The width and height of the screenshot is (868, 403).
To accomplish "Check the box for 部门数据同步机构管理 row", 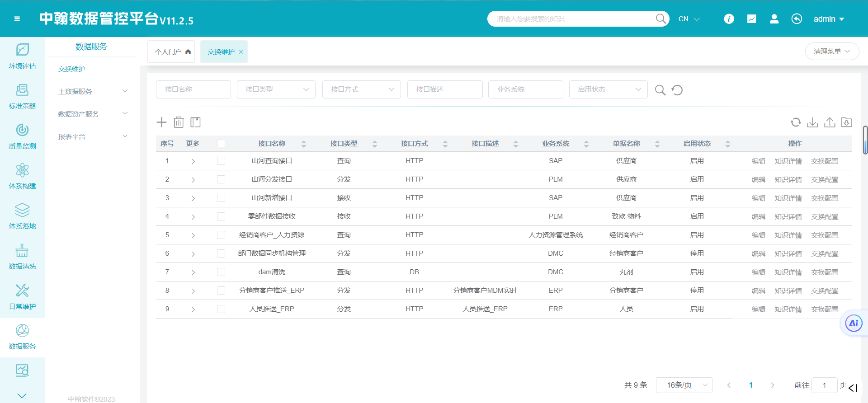I will [x=221, y=253].
